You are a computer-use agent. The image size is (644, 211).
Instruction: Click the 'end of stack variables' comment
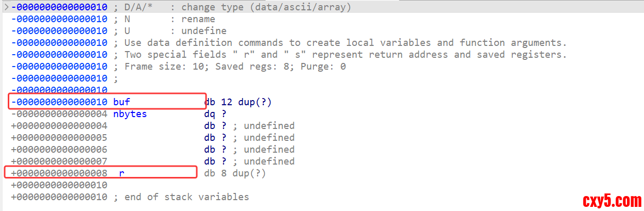point(186,197)
